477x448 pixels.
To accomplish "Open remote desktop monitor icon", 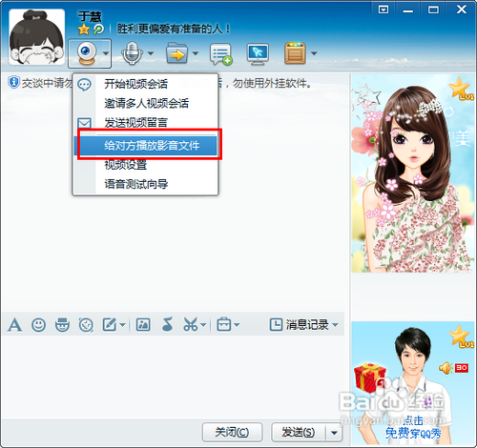I will [258, 53].
